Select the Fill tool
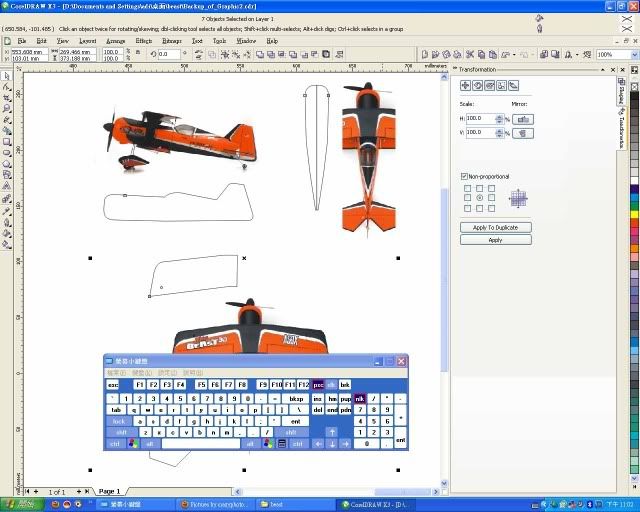Viewport: 640px width, 512px height. tap(7, 234)
